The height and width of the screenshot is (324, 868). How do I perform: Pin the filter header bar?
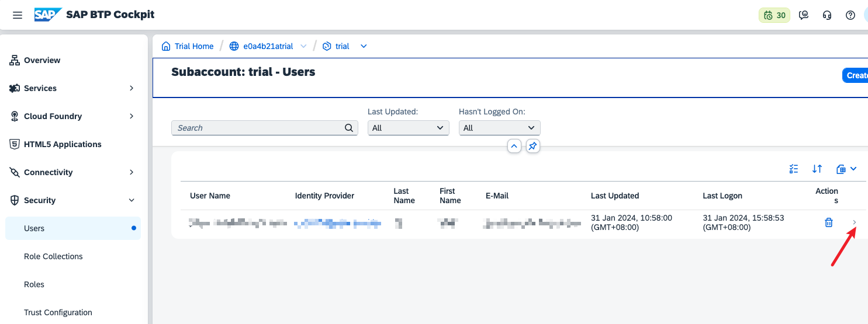point(532,146)
